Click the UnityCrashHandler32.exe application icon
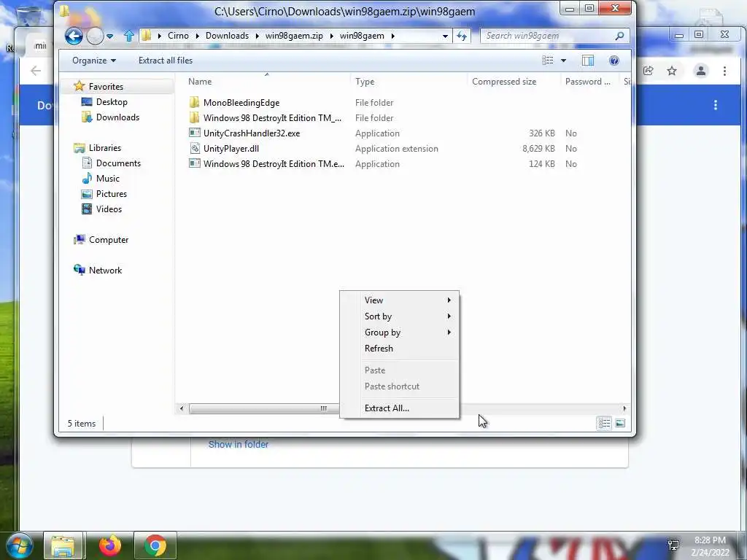Viewport: 747px width, 560px height. coord(194,133)
